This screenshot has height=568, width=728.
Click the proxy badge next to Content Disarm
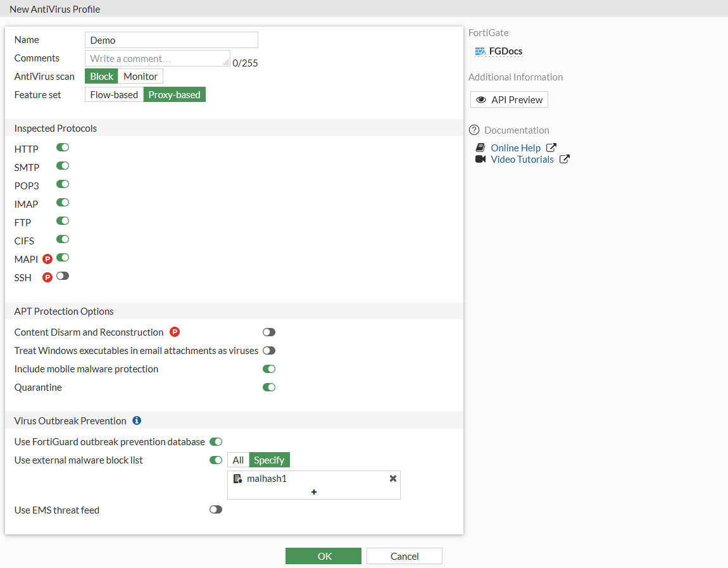(x=175, y=332)
